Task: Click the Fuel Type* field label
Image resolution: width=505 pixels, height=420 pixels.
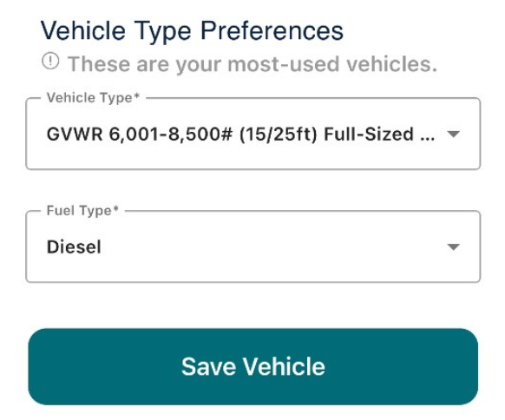Action: coord(82,211)
